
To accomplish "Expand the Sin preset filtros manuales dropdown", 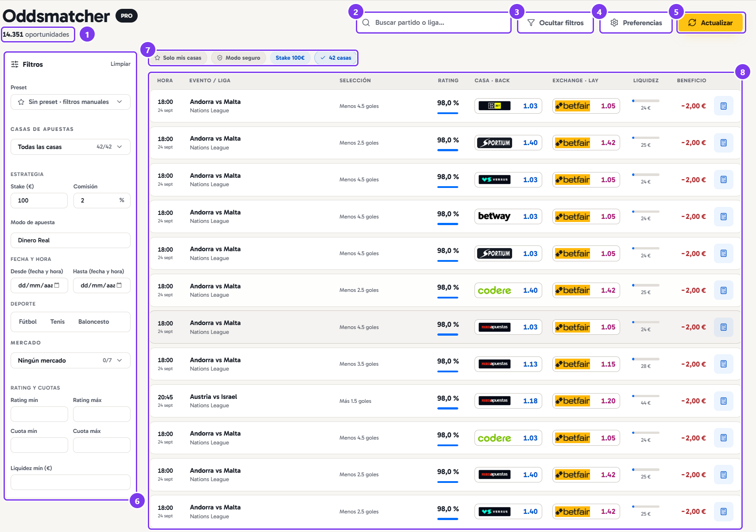I will pyautogui.click(x=70, y=102).
